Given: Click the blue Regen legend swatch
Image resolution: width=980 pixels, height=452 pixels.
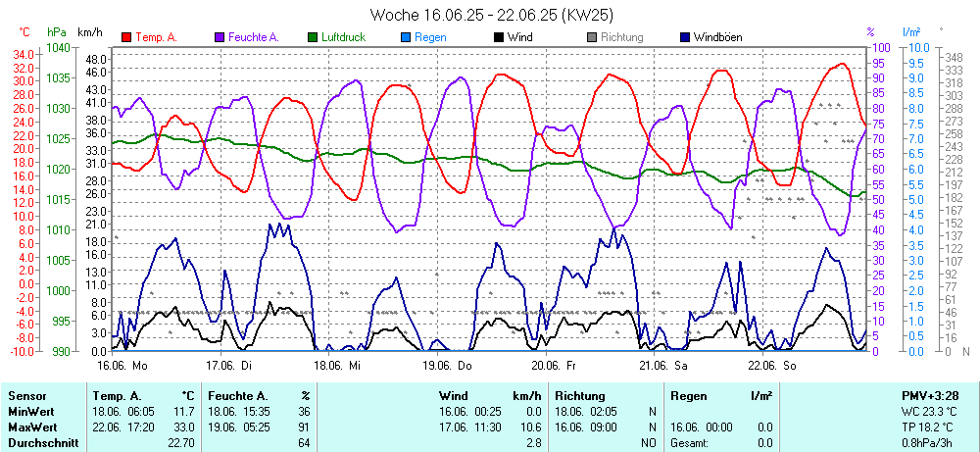Looking at the screenshot, I should pyautogui.click(x=407, y=37).
